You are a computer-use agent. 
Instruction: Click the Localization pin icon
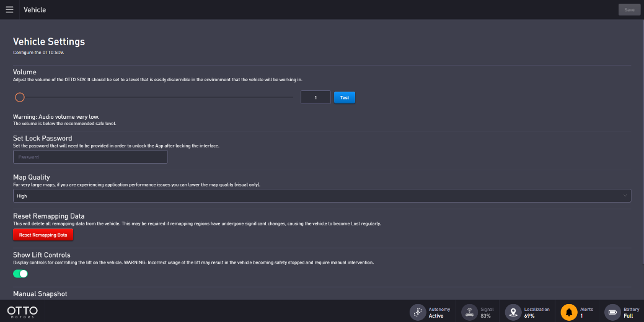coord(513,312)
